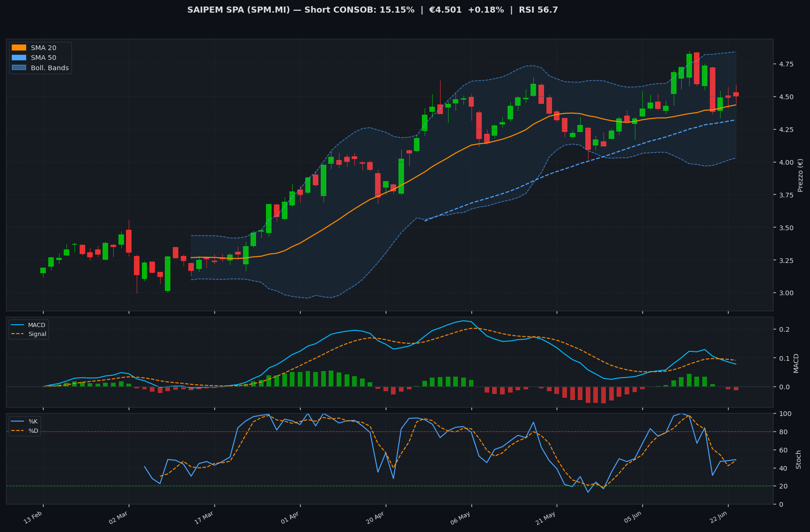This screenshot has width=810, height=532.
Task: Click the 0.2 MACD axis tick
Action: (785, 329)
